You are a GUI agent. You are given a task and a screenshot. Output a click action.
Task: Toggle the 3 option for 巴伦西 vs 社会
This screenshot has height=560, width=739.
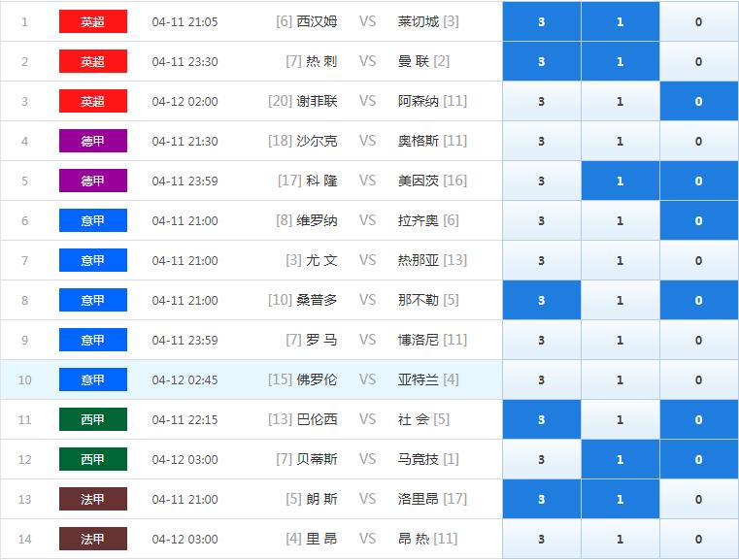tap(542, 419)
